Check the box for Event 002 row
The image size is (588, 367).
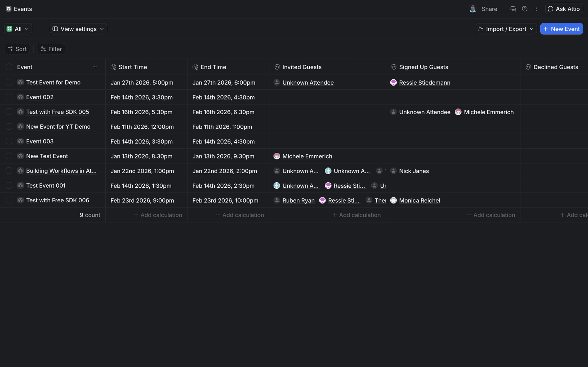pos(9,97)
